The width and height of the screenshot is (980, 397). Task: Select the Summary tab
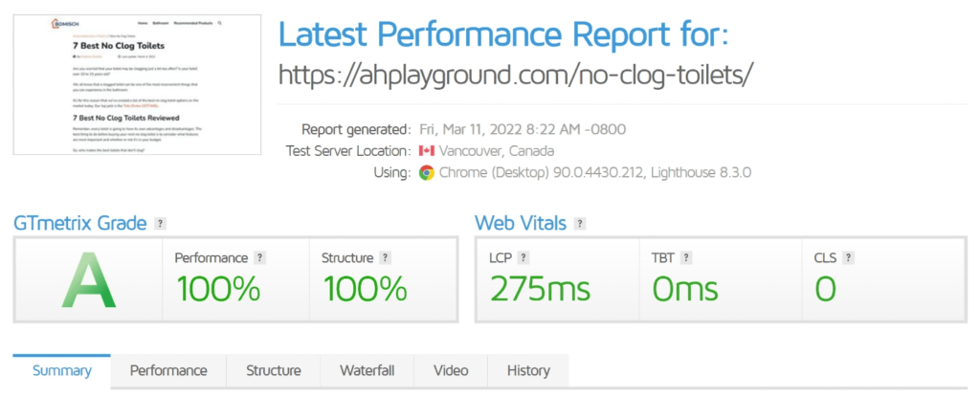(x=62, y=371)
